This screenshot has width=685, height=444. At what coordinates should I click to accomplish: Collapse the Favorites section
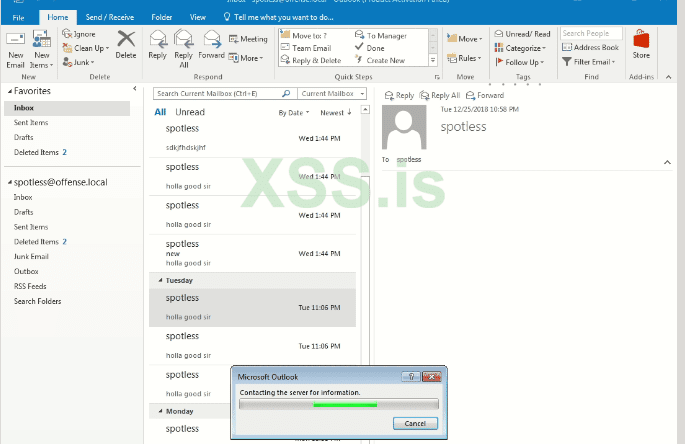10,91
